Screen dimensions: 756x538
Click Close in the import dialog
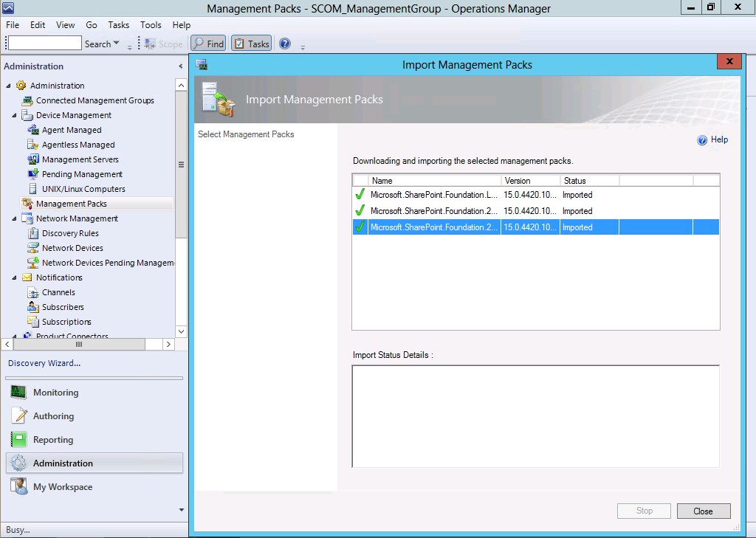(704, 511)
